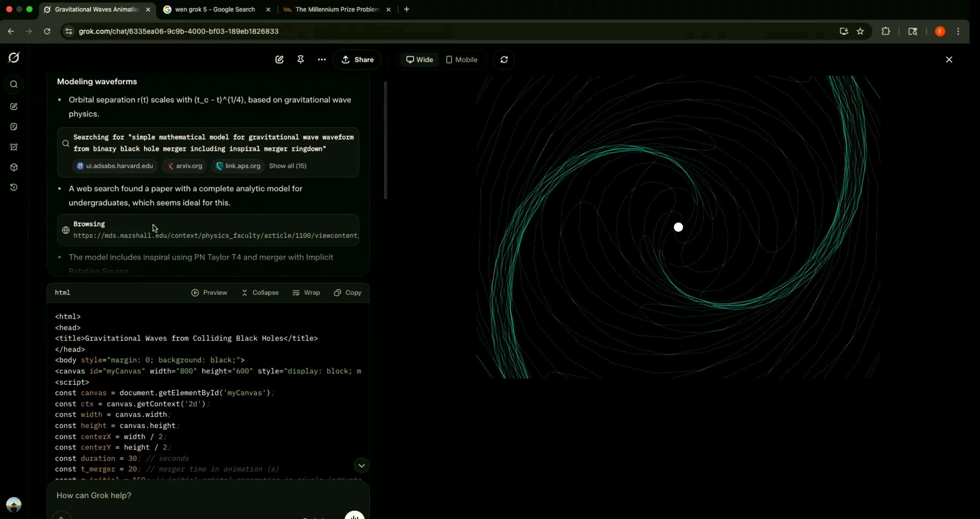Close the wen grok 5 Google tab
The width and height of the screenshot is (980, 519).
point(268,9)
